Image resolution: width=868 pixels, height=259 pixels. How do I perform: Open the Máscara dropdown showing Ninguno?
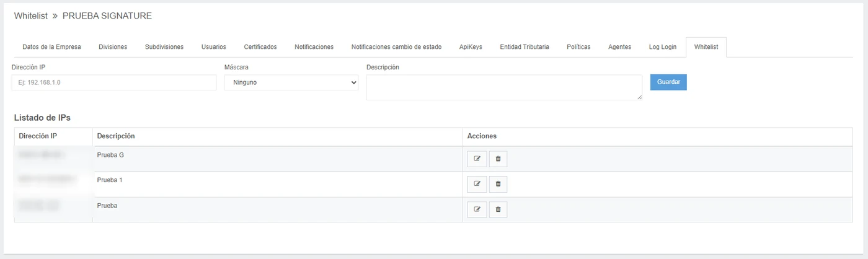291,82
